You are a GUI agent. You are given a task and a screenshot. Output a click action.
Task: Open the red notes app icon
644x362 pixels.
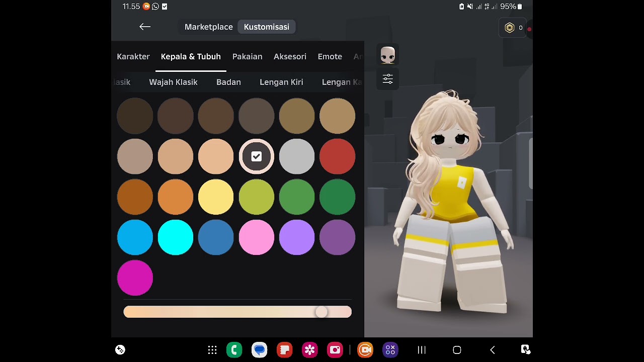tap(284, 350)
